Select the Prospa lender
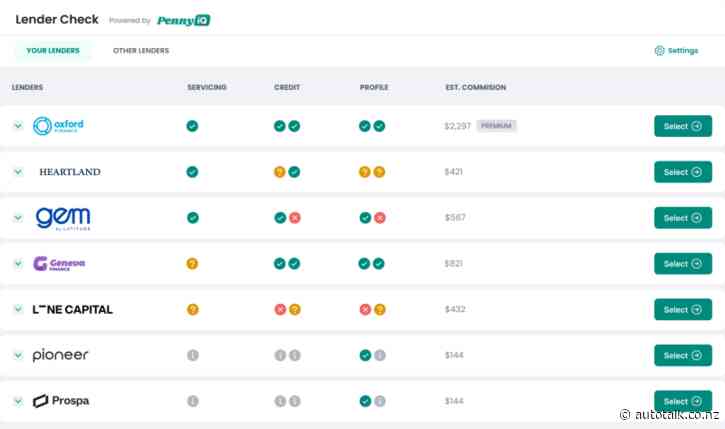Image resolution: width=725 pixels, height=429 pixels. pyautogui.click(x=683, y=400)
